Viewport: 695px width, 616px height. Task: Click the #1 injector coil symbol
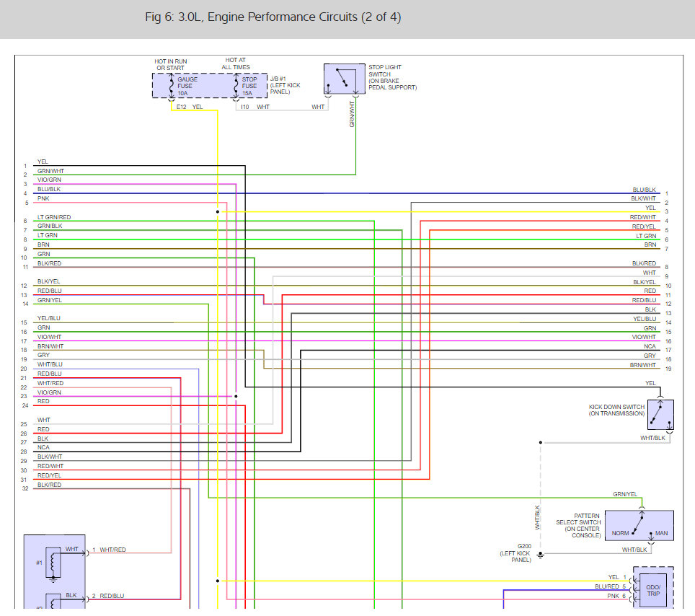pyautogui.click(x=53, y=563)
